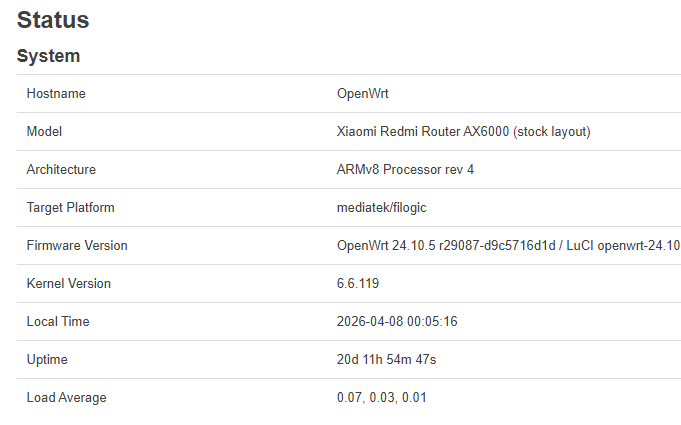Click the 0.07, 0.03, 0.01 load value
The height and width of the screenshot is (425, 681).
coord(381,397)
